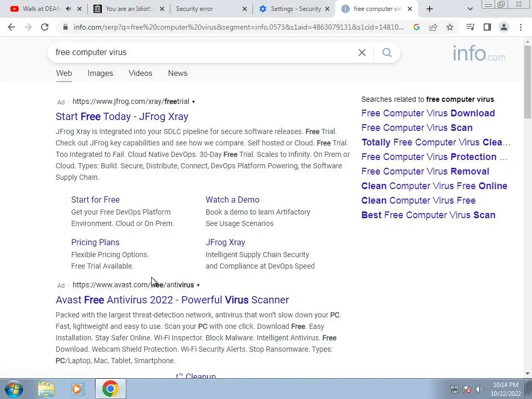Viewport: 532px width, 399px height.
Task: Close the Settings - Security tab
Action: [327, 9]
